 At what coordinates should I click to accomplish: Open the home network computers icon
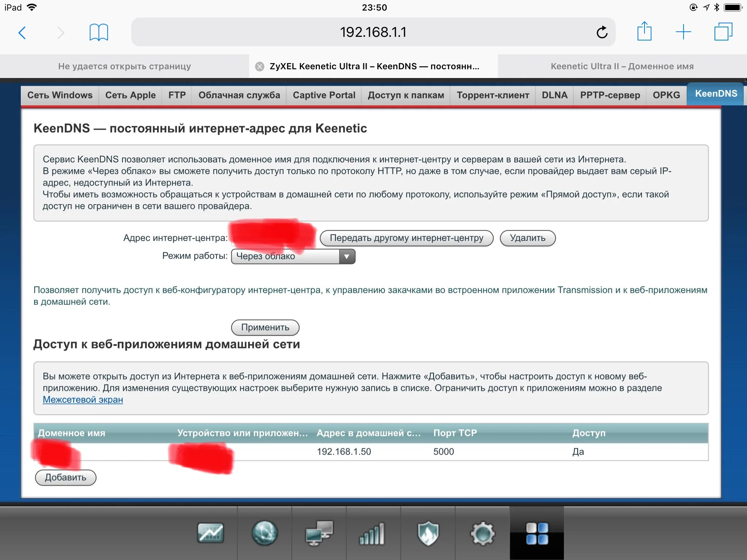(x=319, y=533)
